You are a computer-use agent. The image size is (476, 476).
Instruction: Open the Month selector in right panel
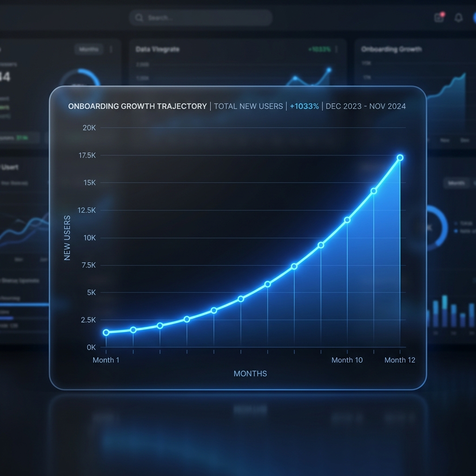(456, 183)
